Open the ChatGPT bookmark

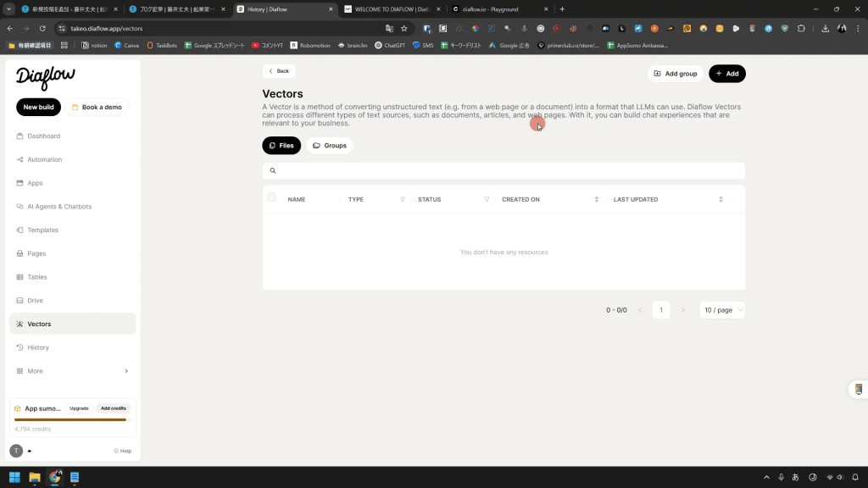click(390, 46)
